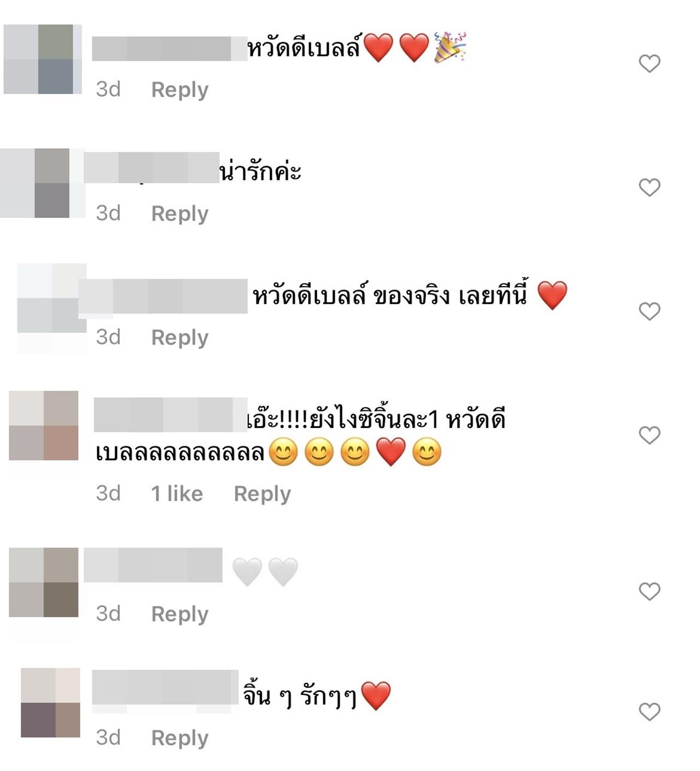The height and width of the screenshot is (771, 700).
Task: Reply to the comment with 1 like
Action: pyautogui.click(x=262, y=494)
